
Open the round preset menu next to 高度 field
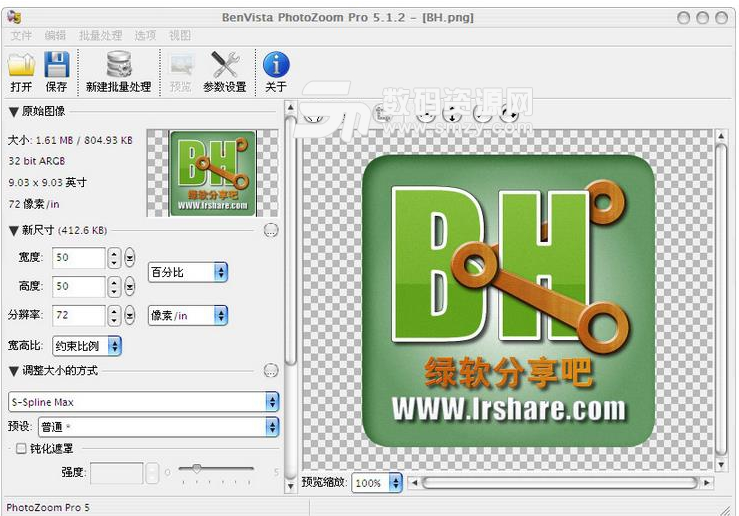click(x=130, y=287)
